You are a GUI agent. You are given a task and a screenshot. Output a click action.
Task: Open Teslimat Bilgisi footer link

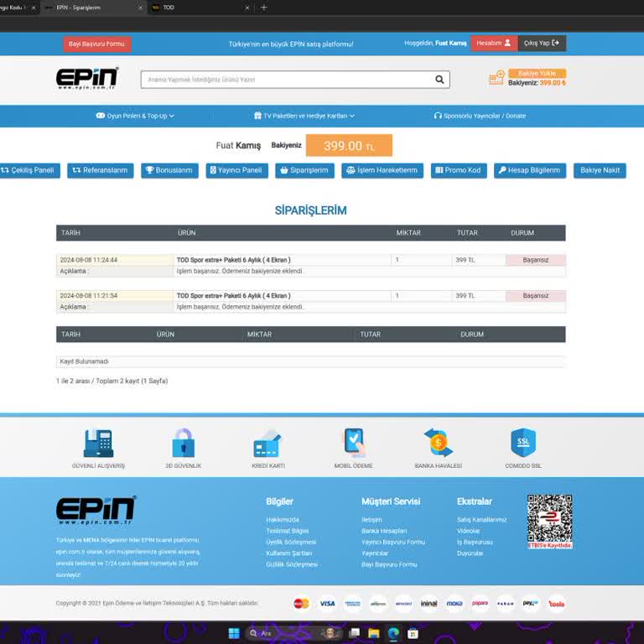(287, 531)
